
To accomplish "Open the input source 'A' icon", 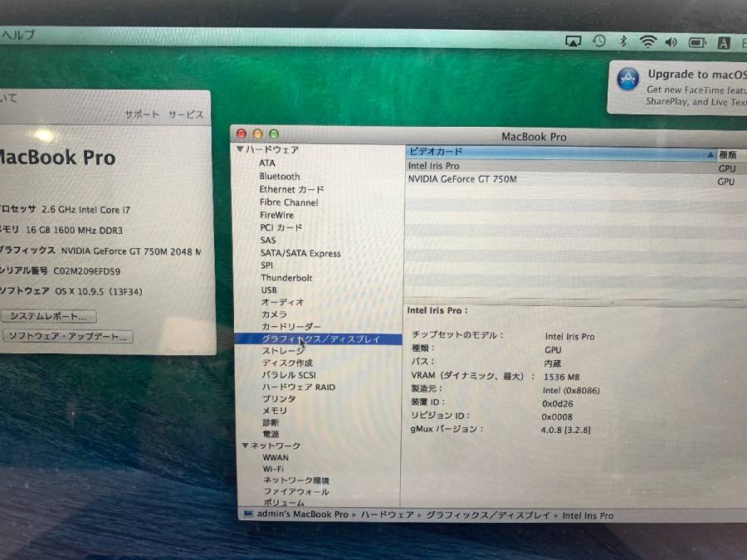I will point(724,43).
